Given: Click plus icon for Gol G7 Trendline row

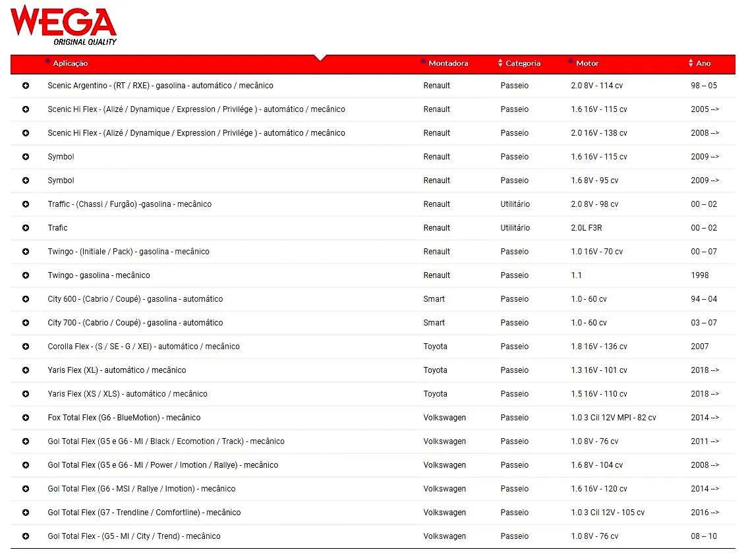Looking at the screenshot, I should click(26, 513).
